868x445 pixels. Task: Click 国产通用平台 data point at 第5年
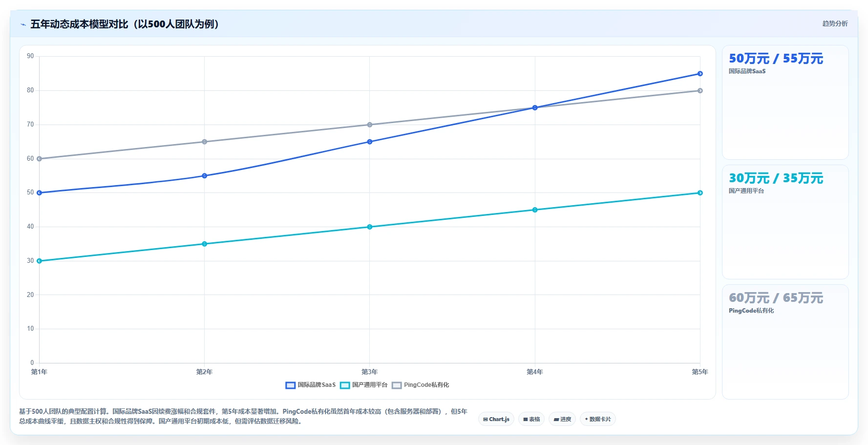pos(700,193)
